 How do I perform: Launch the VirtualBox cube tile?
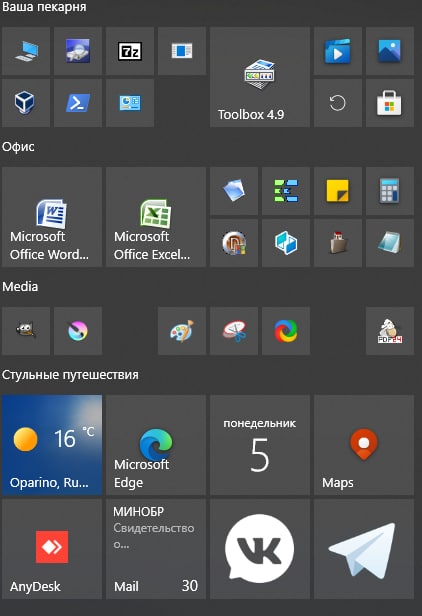pyautogui.click(x=26, y=103)
